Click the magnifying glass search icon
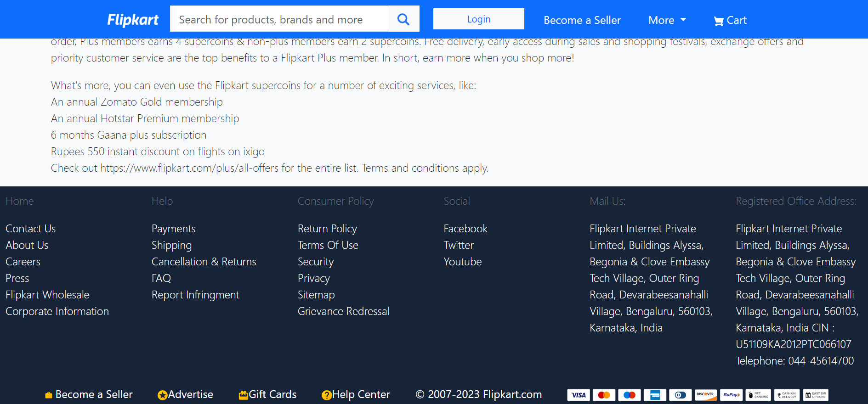The image size is (868, 404). [403, 19]
